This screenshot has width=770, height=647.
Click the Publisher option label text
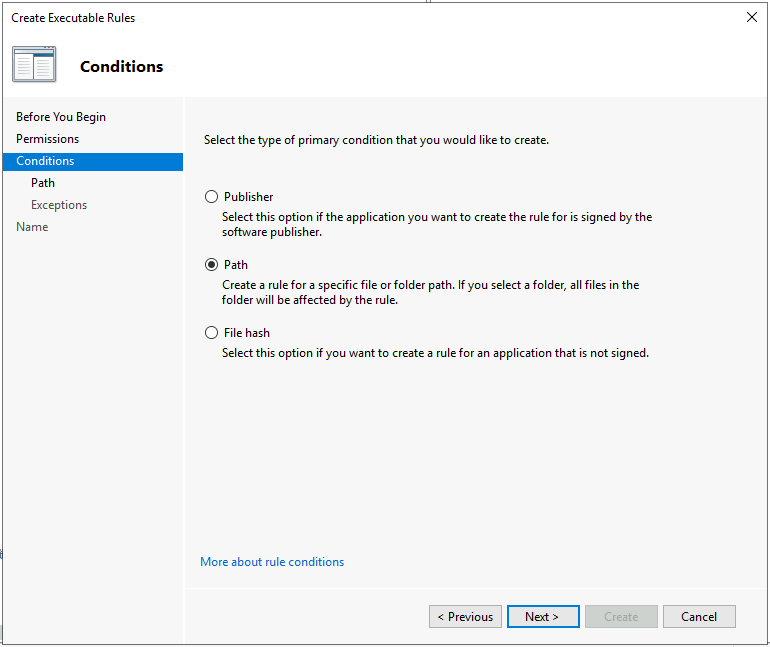[248, 197]
